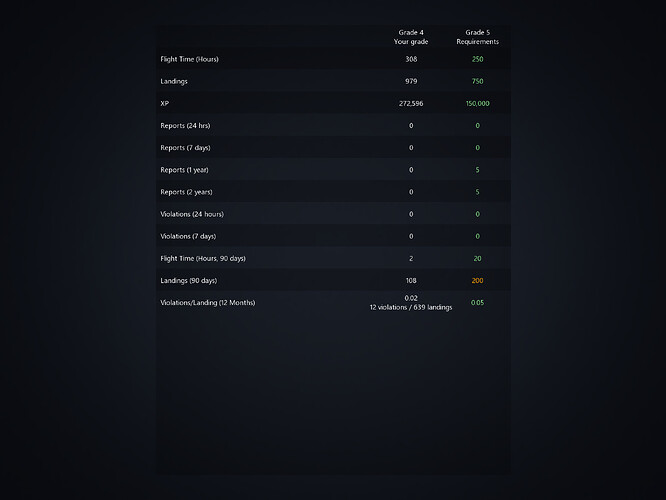Click the Grade 4 Your grade header
666x500 pixels.
click(x=411, y=37)
